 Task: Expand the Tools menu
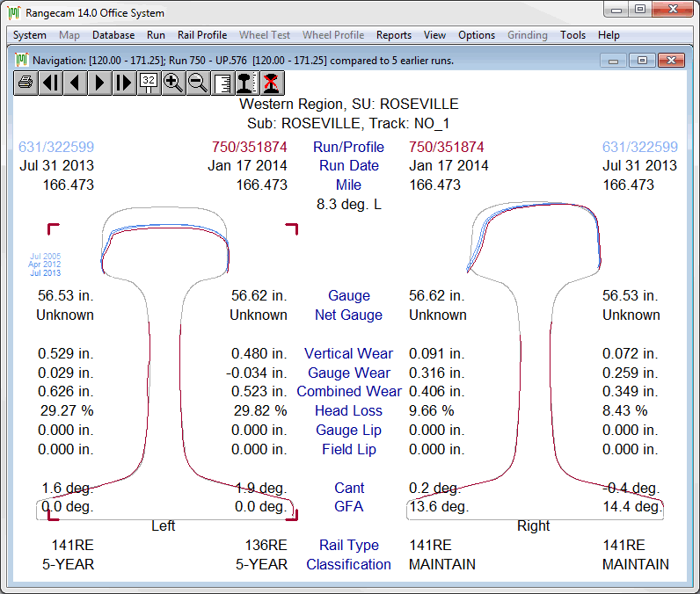click(x=572, y=35)
